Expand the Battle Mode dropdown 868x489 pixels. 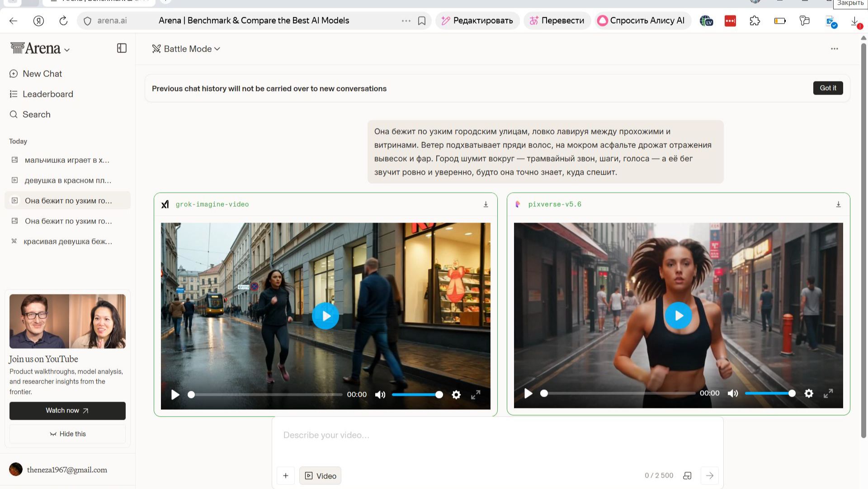(186, 49)
